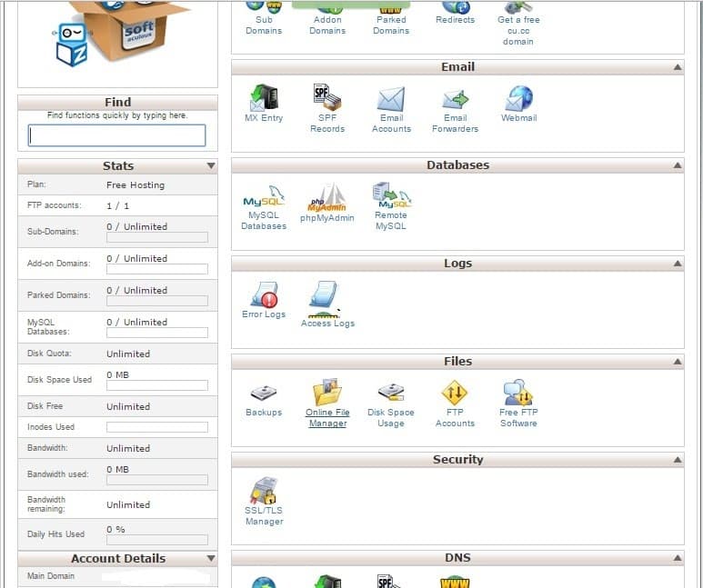Collapse the Files section arrow
Screen dimensions: 703x588
[x=678, y=362]
